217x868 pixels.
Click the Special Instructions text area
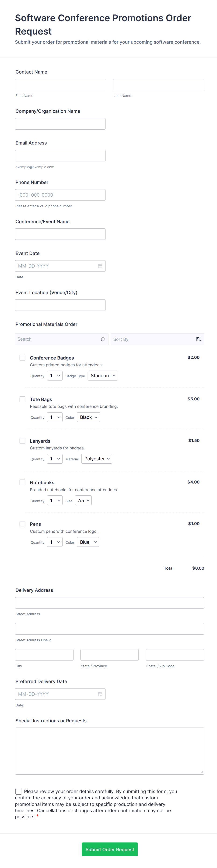[109, 751]
